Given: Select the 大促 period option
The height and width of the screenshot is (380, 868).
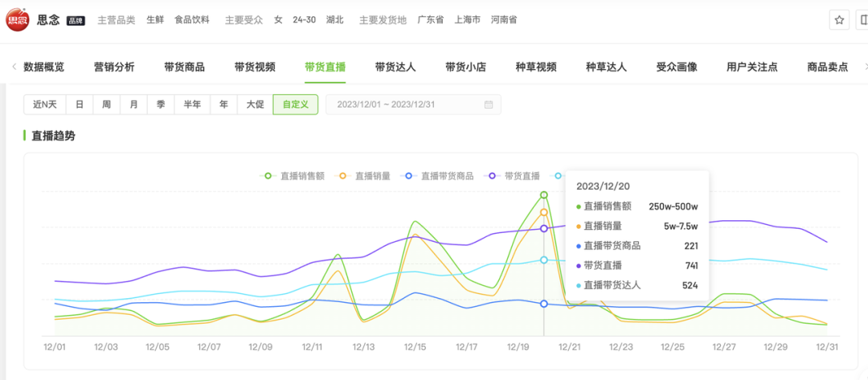Looking at the screenshot, I should [255, 104].
